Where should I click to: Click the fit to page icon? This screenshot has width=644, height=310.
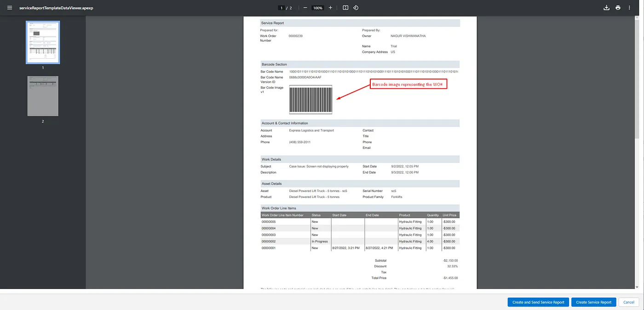click(x=345, y=8)
